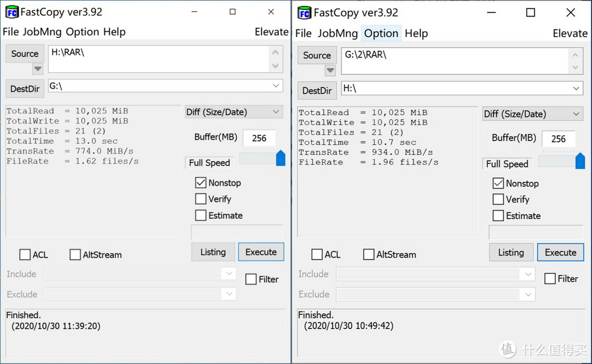
Task: Open Diff (Size/Date) mode dropdown in left window
Action: click(x=234, y=112)
